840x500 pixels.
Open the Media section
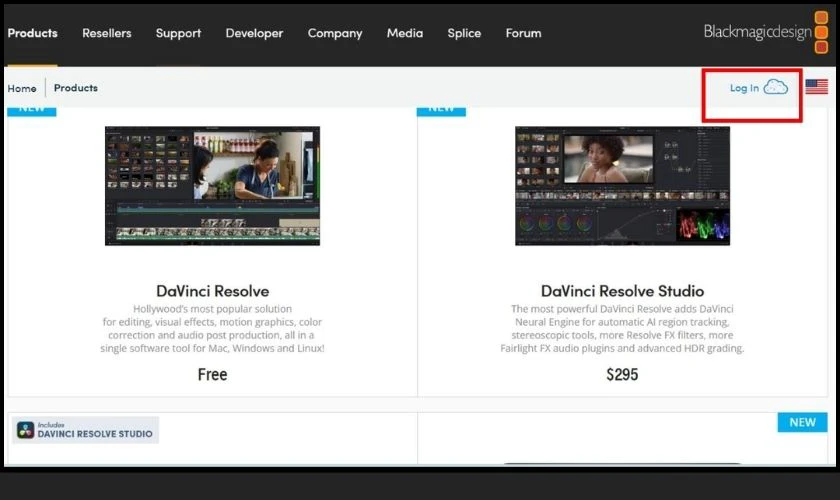pos(404,33)
